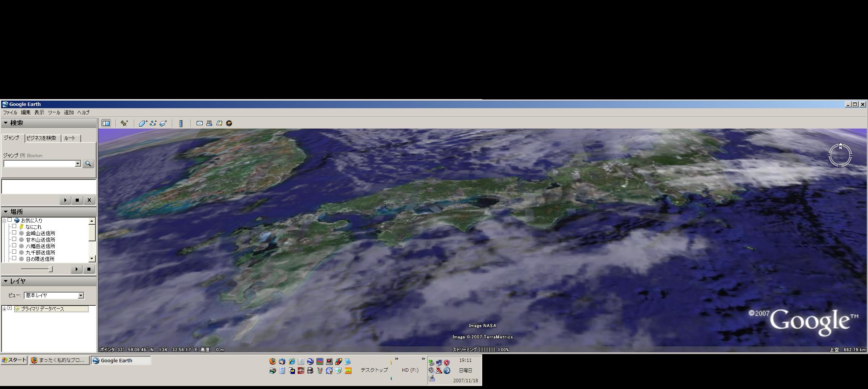Click into the ジャンプ search input field
Screen dimensions: 868x389
39,164
